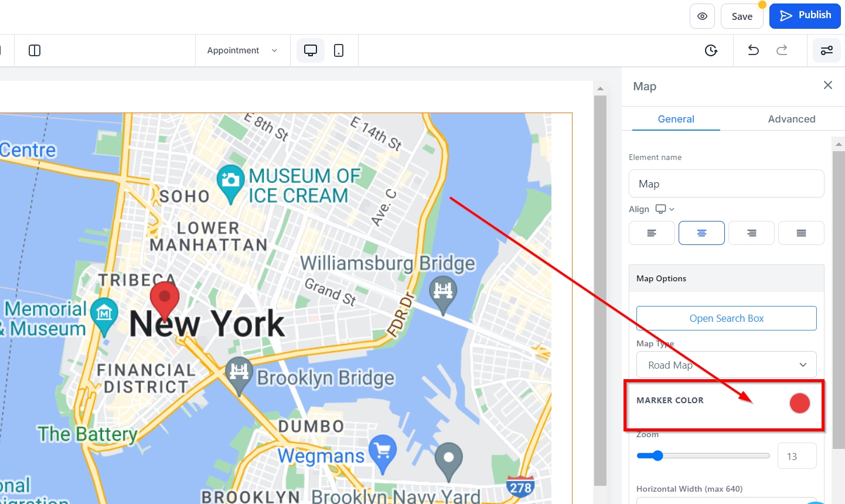The image size is (845, 504).
Task: Click the Open Search Box button
Action: 726,318
